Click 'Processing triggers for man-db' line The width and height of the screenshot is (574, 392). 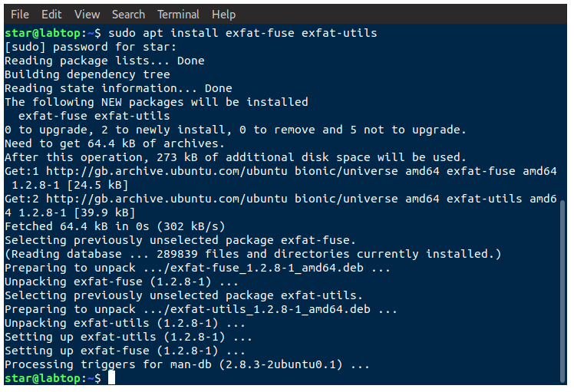coord(186,364)
